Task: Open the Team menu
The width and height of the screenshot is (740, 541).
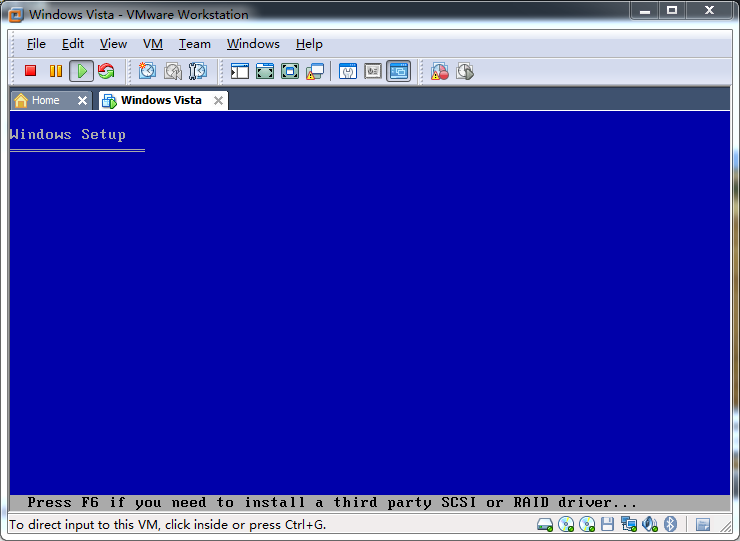Action: [x=194, y=44]
